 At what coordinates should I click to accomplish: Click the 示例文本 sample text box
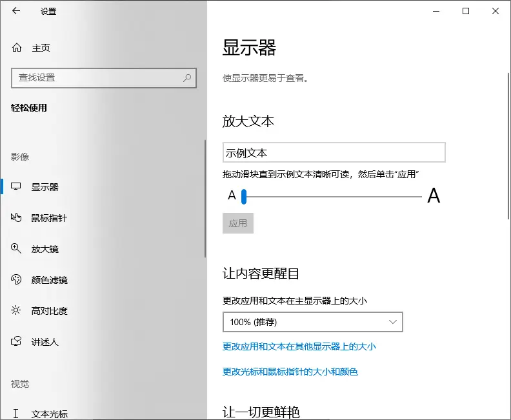point(334,153)
